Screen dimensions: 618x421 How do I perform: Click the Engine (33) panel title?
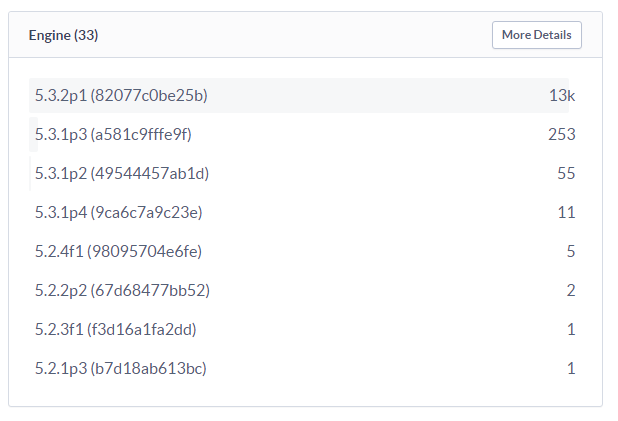click(x=63, y=35)
